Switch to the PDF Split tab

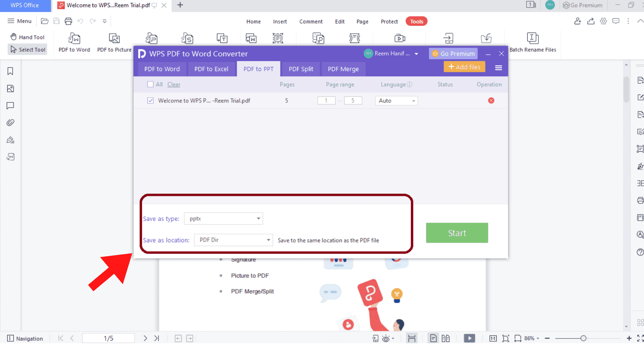(301, 69)
